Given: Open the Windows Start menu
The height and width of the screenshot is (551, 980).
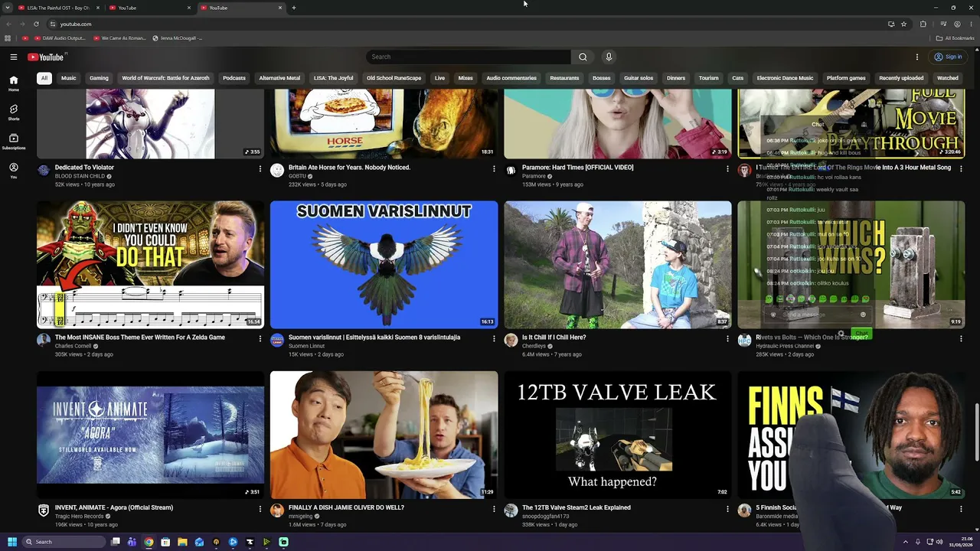Looking at the screenshot, I should [x=11, y=542].
